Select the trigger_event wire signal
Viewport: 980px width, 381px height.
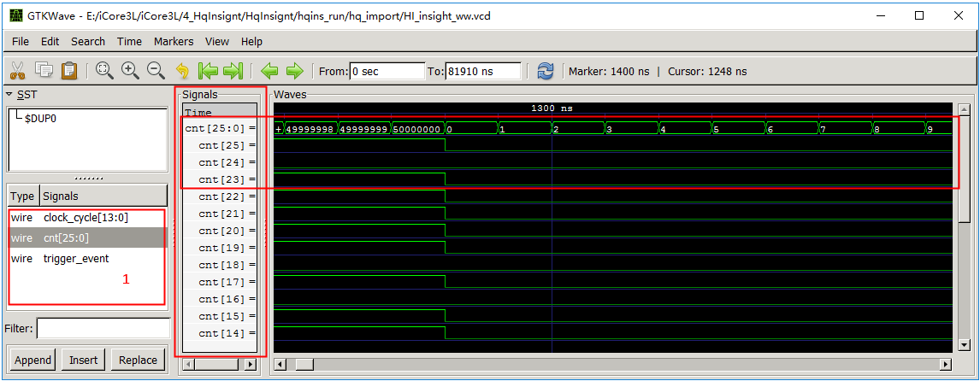pyautogui.click(x=76, y=259)
